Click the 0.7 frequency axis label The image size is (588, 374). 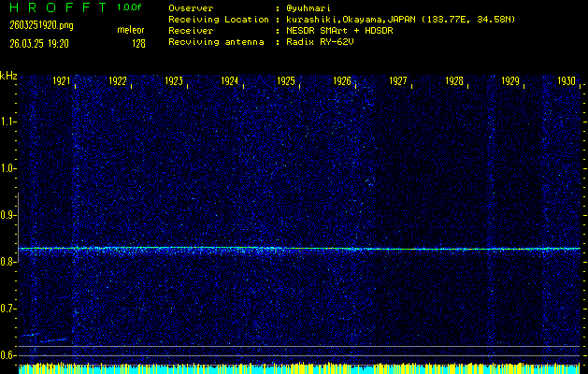pyautogui.click(x=8, y=309)
